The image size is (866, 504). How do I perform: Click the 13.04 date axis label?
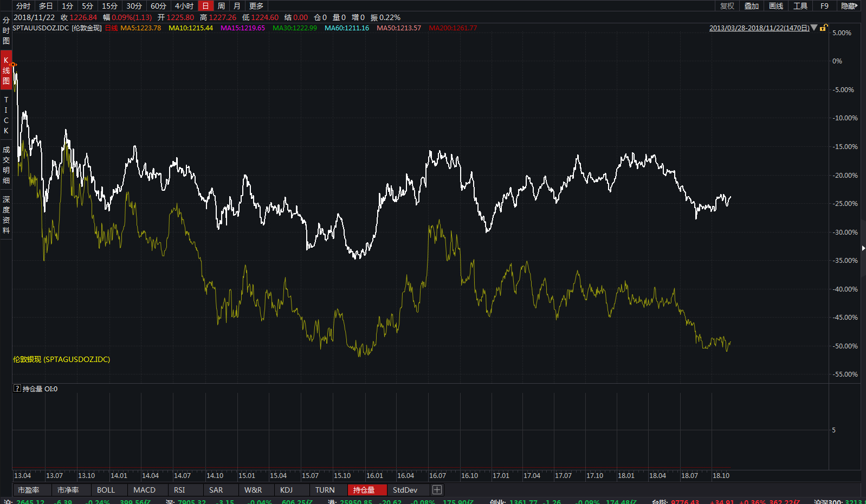[x=22, y=475]
